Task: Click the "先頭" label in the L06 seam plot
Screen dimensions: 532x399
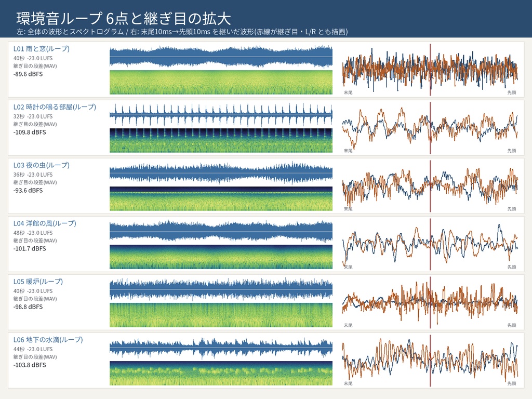Action: tap(512, 383)
